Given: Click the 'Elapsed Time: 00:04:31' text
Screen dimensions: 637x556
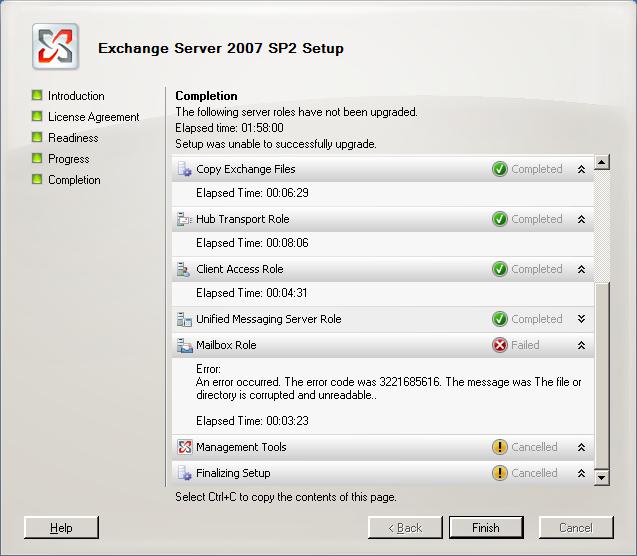Looking at the screenshot, I should click(x=252, y=293).
